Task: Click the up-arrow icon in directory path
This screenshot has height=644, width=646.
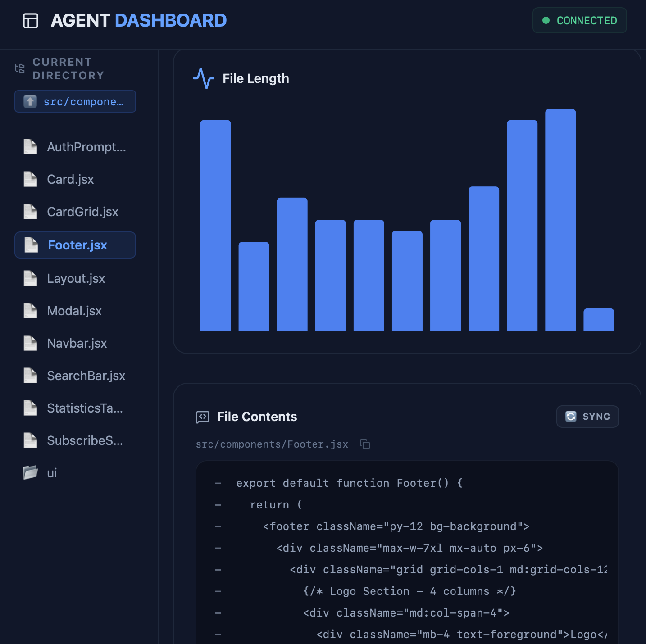Action: (x=30, y=101)
